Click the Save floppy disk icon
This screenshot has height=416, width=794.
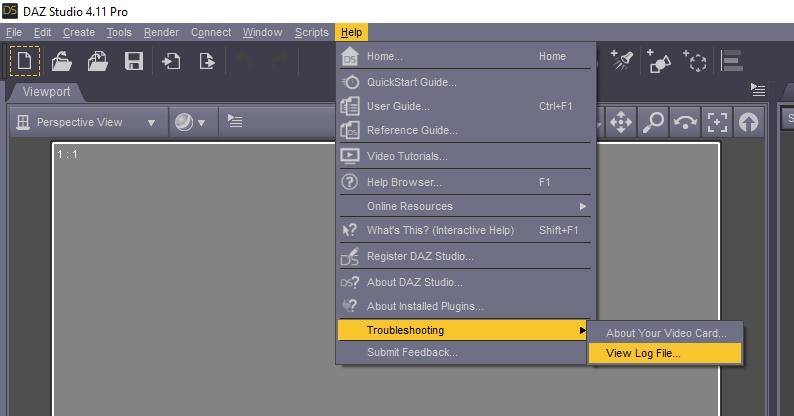(133, 60)
